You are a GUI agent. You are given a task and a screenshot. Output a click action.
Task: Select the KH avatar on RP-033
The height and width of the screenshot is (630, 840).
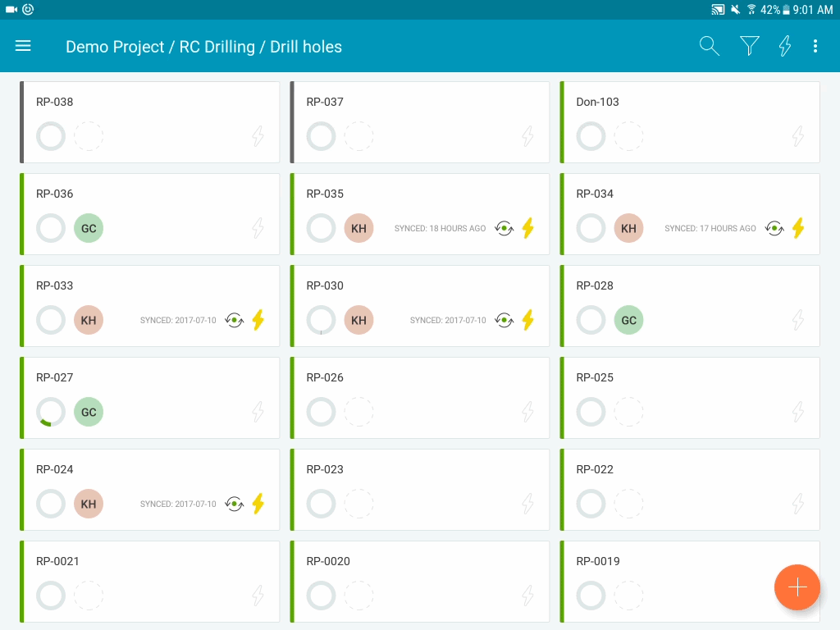coord(89,320)
